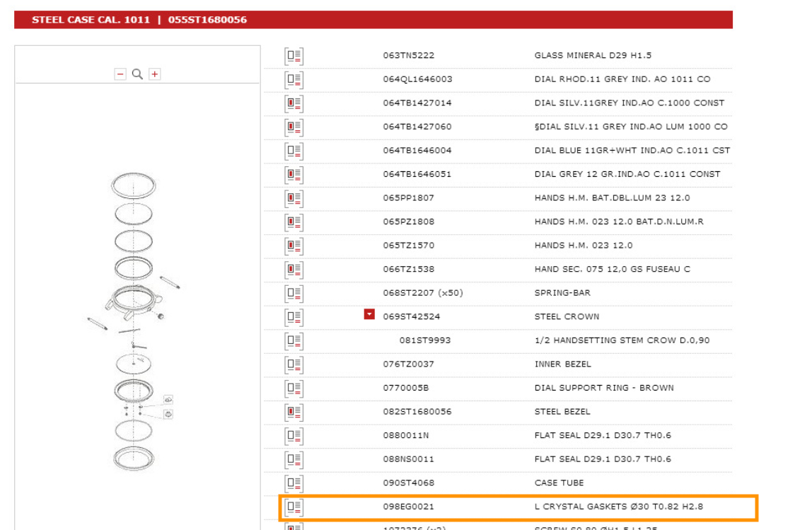Click detail icon for 068ST2207 spring-bar
The width and height of the screenshot is (812, 530).
(x=294, y=293)
